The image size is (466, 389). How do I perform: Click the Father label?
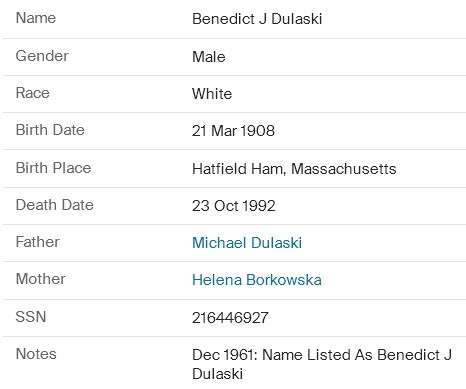38,242
